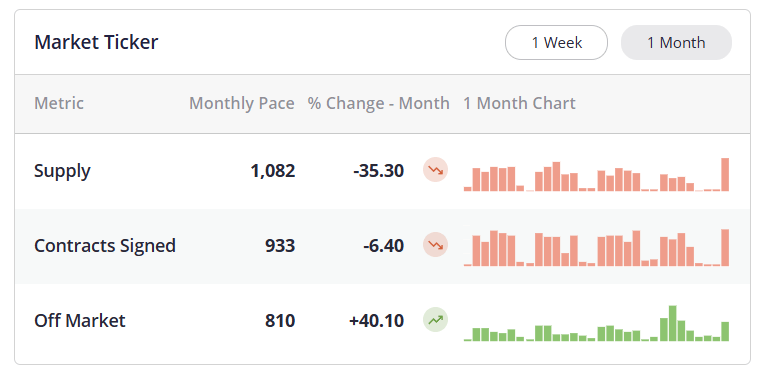Click the Contracts Signed pace value 933
The height and width of the screenshot is (376, 762).
[x=280, y=246]
